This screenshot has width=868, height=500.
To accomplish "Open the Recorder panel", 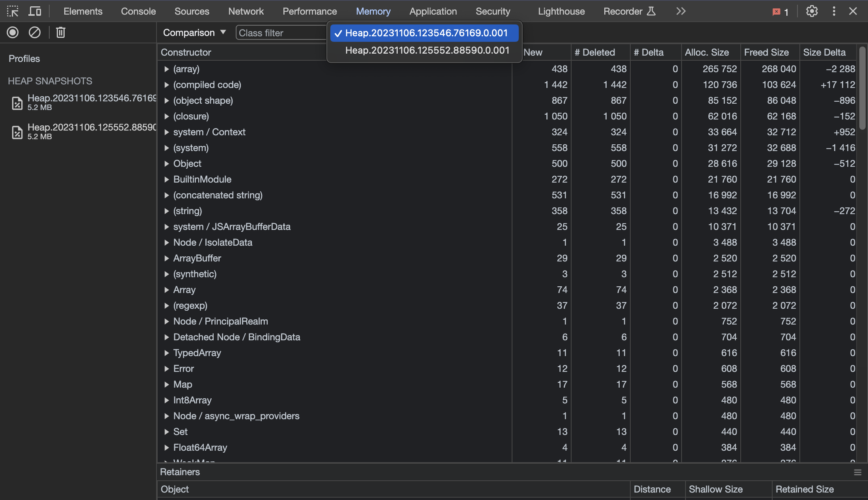I will tap(623, 11).
